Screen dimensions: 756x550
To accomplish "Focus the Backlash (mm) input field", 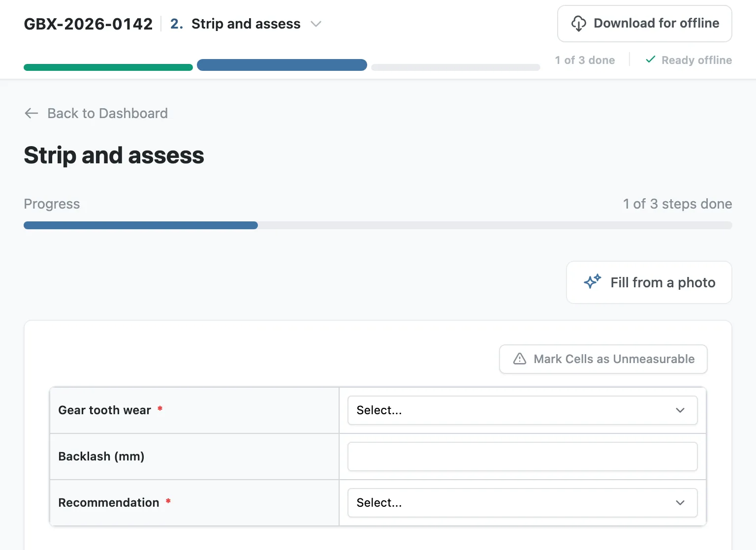I will pos(523,457).
